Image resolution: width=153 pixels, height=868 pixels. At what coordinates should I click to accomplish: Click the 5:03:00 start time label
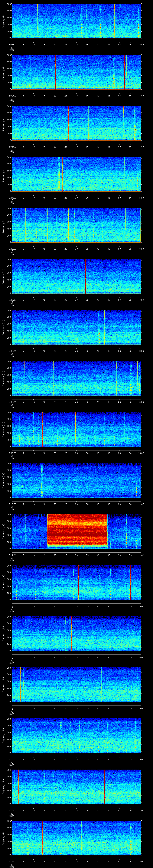point(12,147)
